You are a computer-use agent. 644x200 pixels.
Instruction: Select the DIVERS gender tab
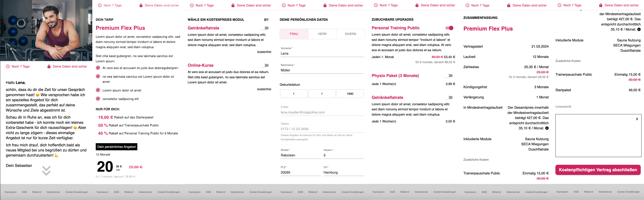click(x=351, y=34)
